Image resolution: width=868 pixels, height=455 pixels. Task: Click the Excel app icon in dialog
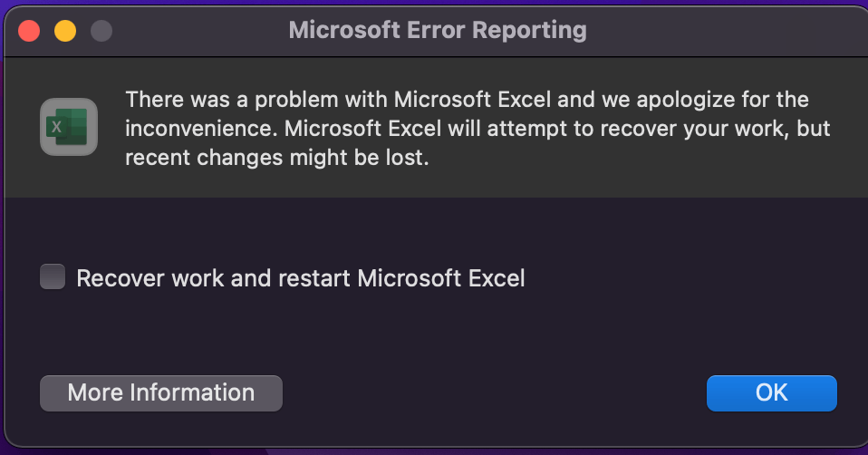(69, 127)
